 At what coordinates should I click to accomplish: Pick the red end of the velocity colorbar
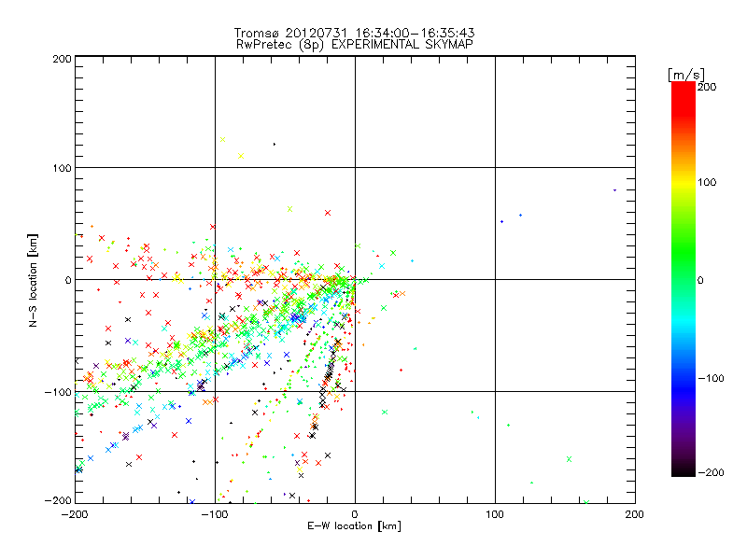click(683, 89)
